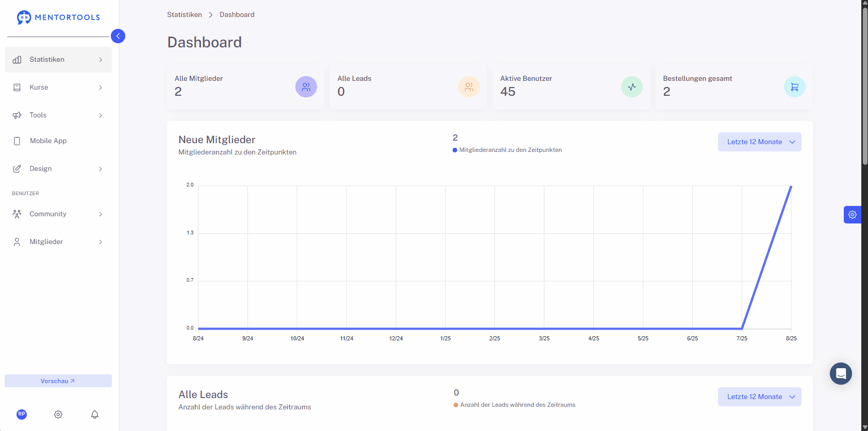Click the Bestellungen gesamt shopping cart icon
This screenshot has height=431, width=868.
795,87
